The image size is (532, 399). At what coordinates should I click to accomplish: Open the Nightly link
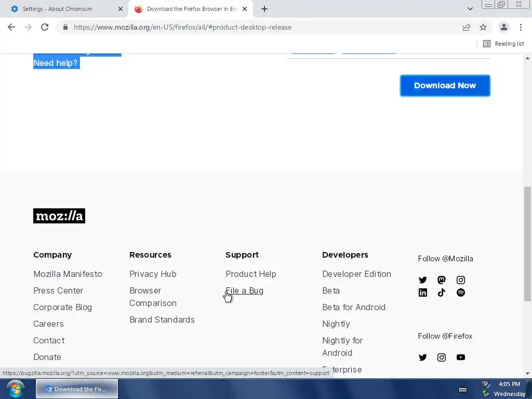coord(336,324)
